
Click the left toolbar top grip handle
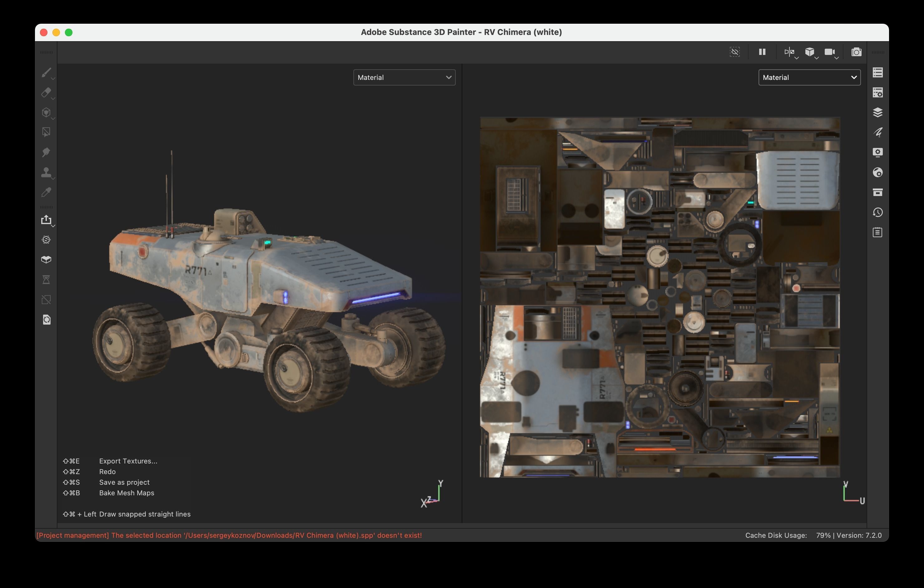pyautogui.click(x=47, y=52)
